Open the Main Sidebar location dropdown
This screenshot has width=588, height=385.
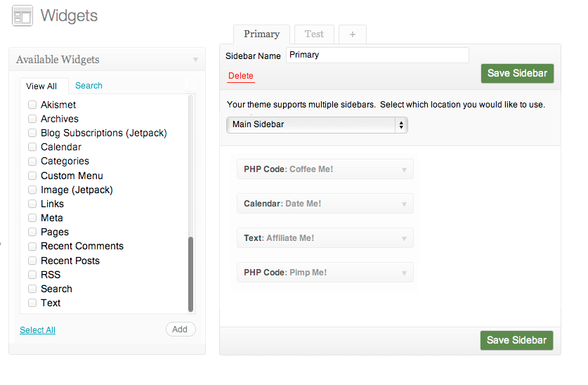point(317,125)
